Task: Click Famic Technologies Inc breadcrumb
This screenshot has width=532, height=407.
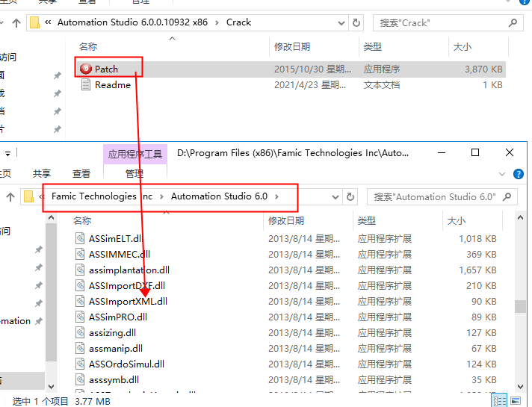Action: (x=102, y=196)
